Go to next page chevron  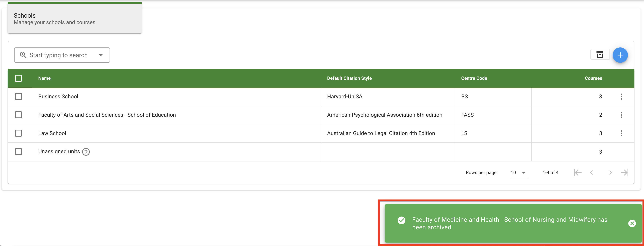click(610, 173)
